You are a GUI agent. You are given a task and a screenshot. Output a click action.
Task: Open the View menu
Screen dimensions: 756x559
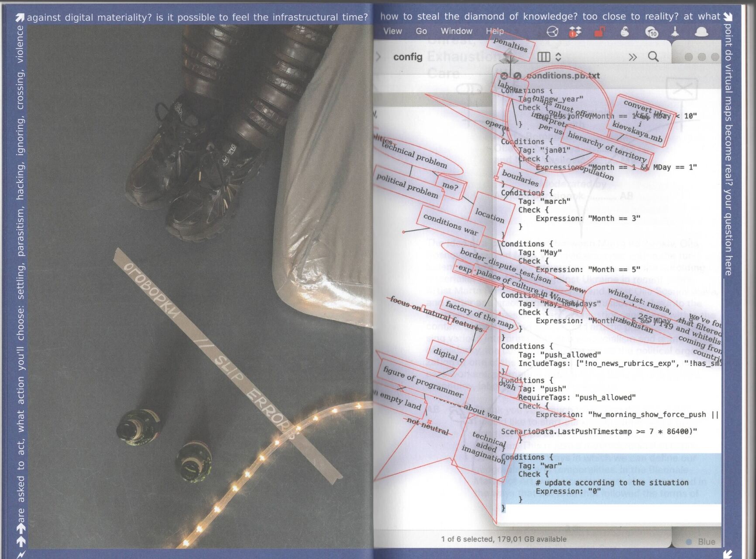[392, 31]
